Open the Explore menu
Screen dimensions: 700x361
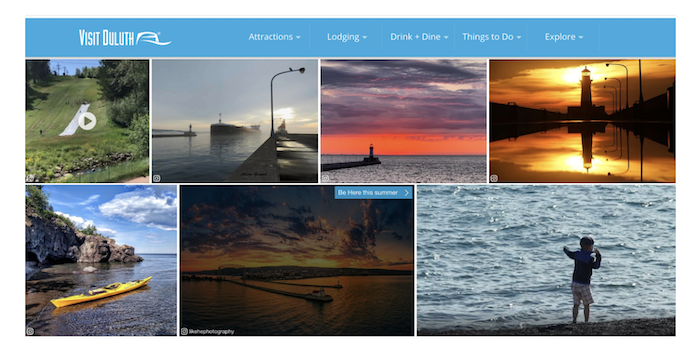tap(564, 37)
